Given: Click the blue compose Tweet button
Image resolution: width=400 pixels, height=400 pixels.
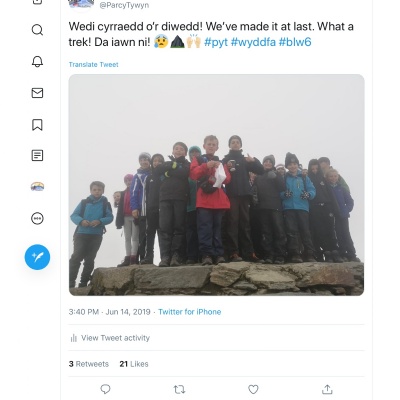Looking at the screenshot, I should 37,257.
